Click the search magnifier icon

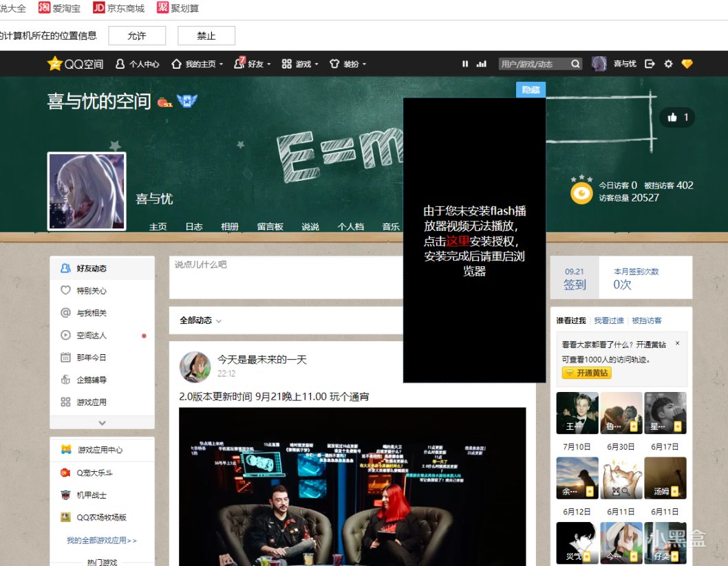pyautogui.click(x=576, y=64)
